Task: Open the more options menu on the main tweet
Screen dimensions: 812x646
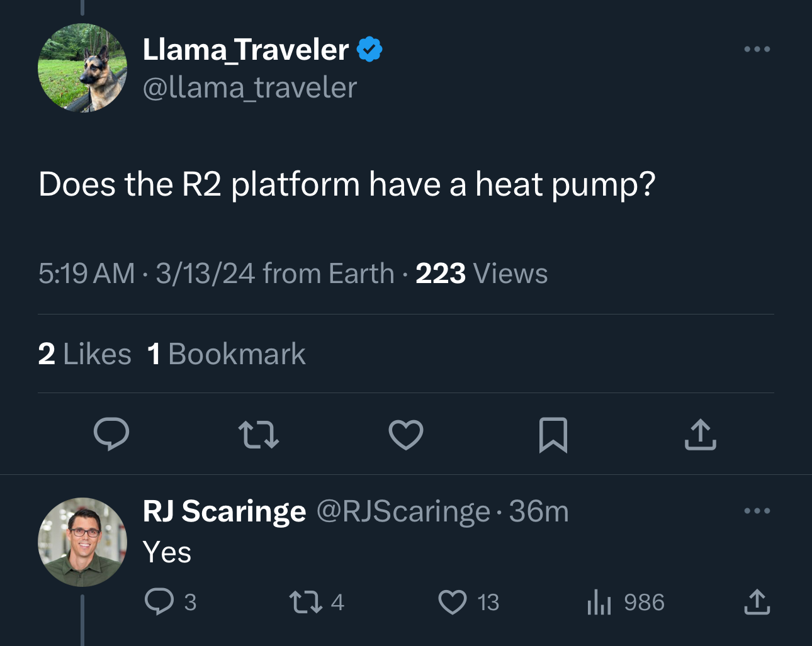Action: pyautogui.click(x=757, y=48)
